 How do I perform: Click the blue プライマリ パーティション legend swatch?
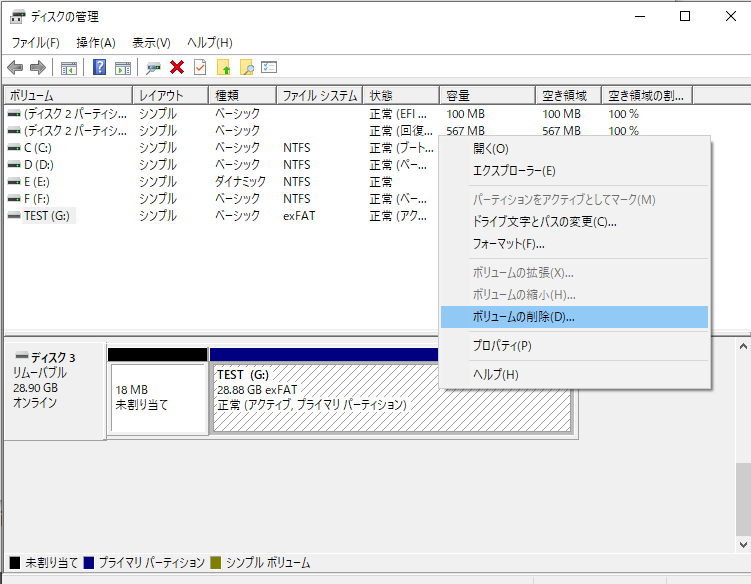(x=89, y=562)
